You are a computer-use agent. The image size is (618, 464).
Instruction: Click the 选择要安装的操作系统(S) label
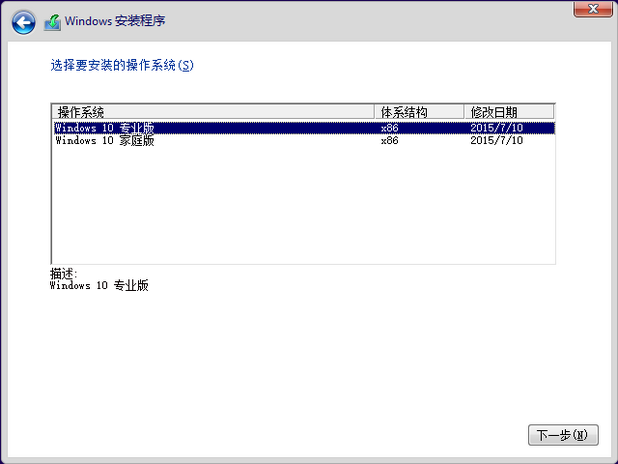pyautogui.click(x=122, y=65)
